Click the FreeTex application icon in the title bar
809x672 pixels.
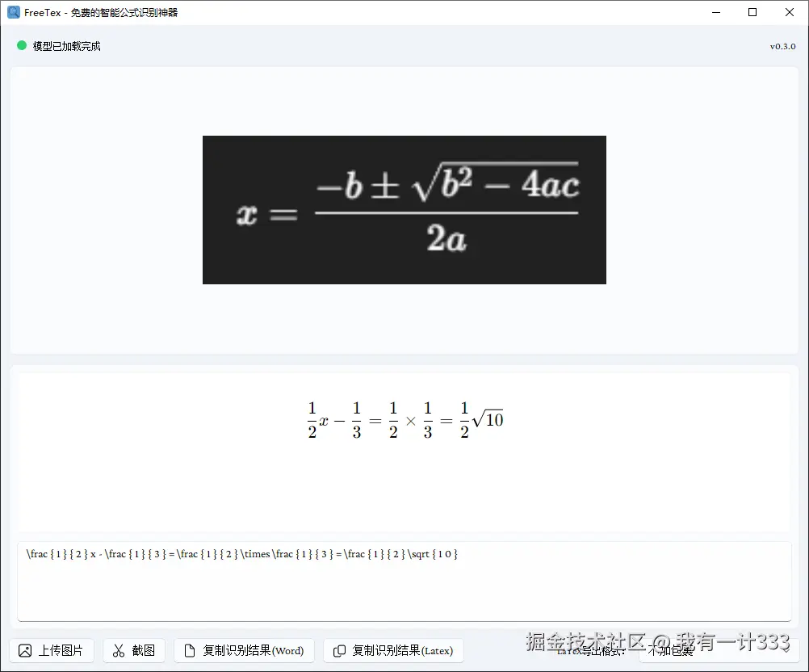tap(12, 11)
